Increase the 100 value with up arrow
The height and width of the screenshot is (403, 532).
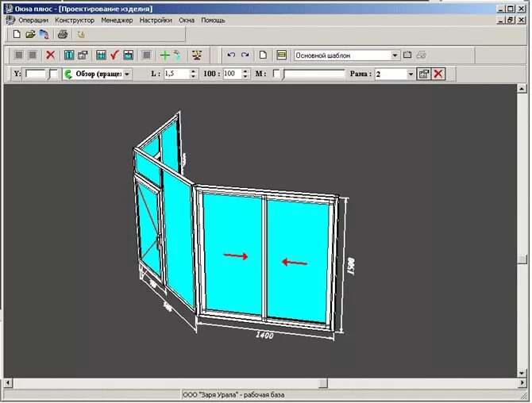pos(245,71)
